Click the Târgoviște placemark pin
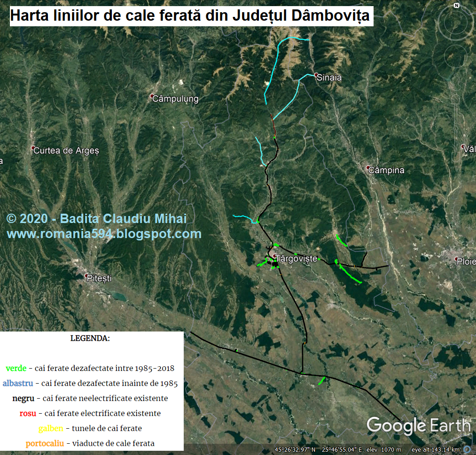This screenshot has height=455, width=476. point(275,256)
